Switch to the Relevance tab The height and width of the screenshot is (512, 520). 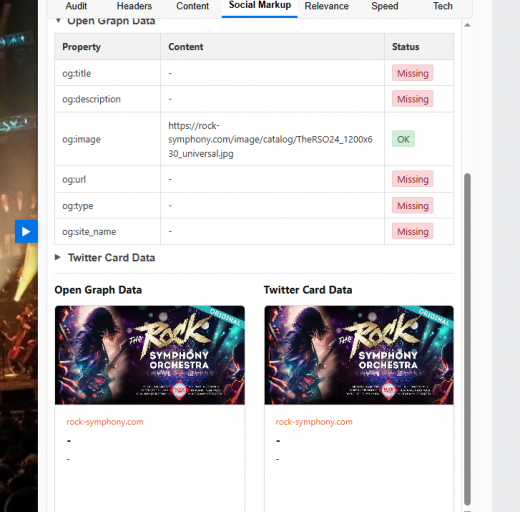(x=326, y=6)
